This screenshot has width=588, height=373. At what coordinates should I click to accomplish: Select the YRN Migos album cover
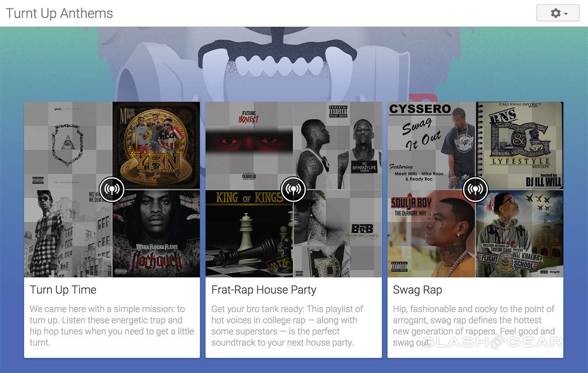coord(156,145)
